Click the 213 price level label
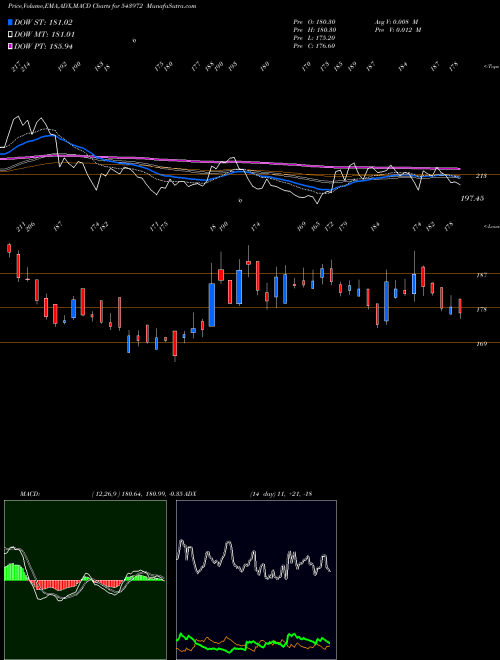 click(x=481, y=176)
